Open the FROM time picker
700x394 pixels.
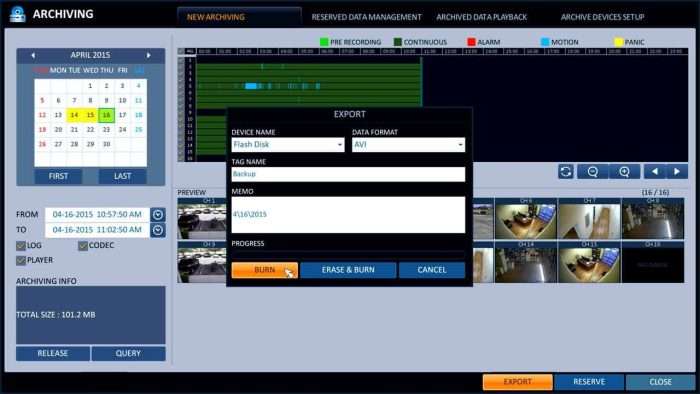click(158, 215)
